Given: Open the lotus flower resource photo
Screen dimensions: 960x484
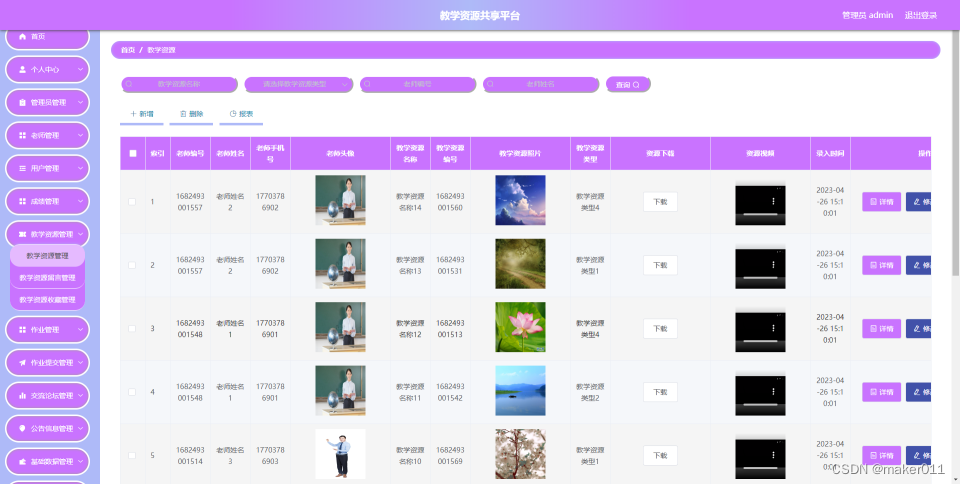Looking at the screenshot, I should pyautogui.click(x=520, y=327).
